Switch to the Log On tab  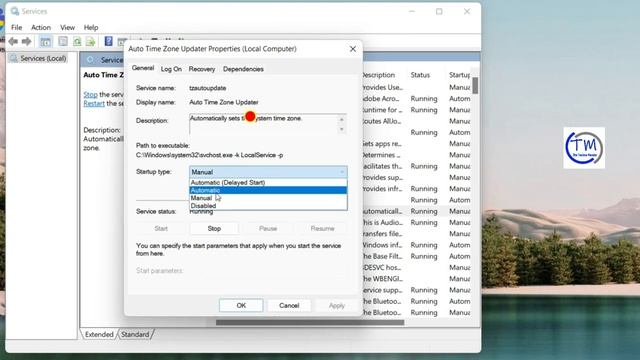[171, 69]
